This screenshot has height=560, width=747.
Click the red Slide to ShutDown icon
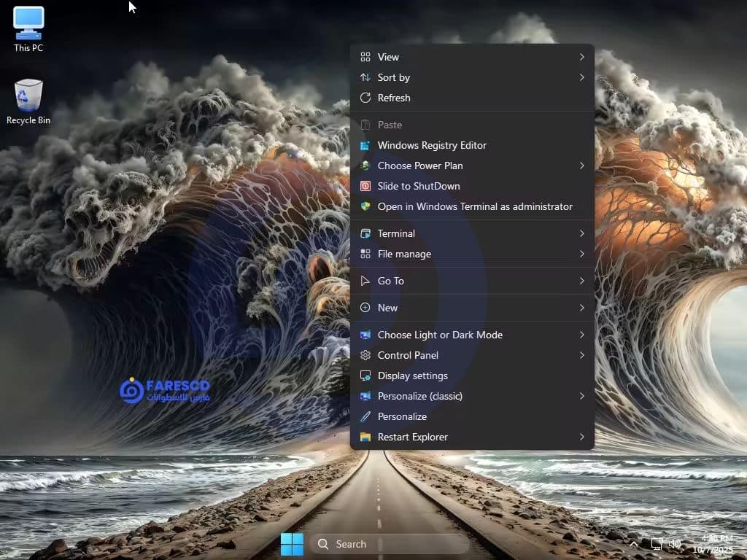click(365, 186)
